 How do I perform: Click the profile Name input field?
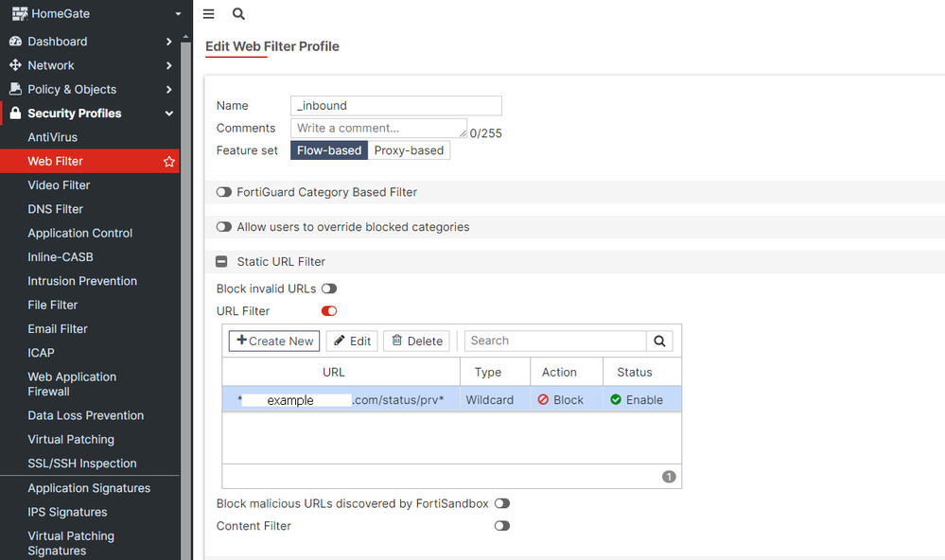click(x=396, y=106)
